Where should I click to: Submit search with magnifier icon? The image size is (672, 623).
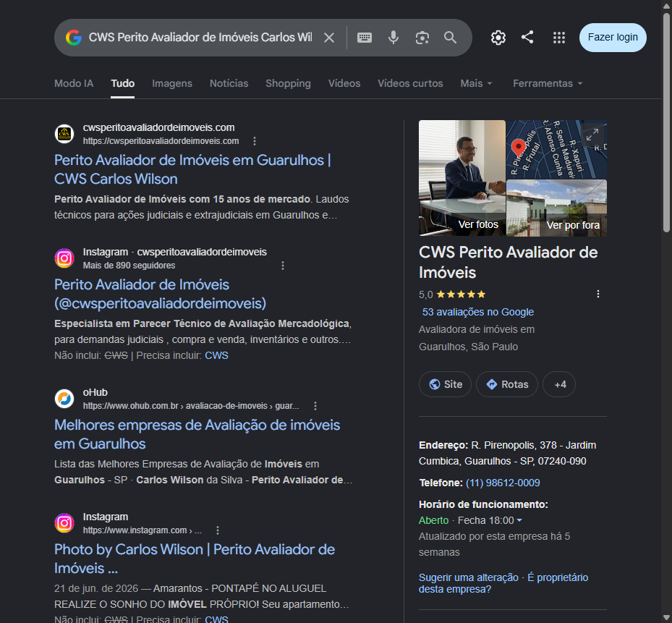450,38
